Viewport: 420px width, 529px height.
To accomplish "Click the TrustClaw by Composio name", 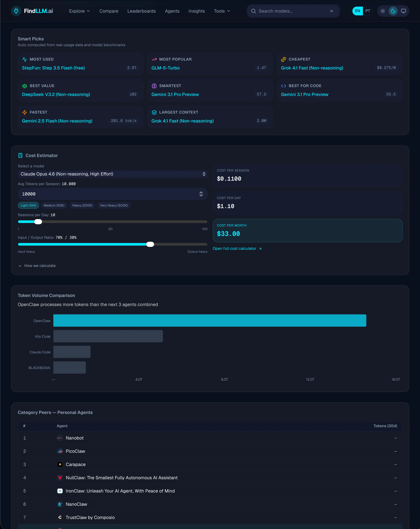I will [90, 518].
